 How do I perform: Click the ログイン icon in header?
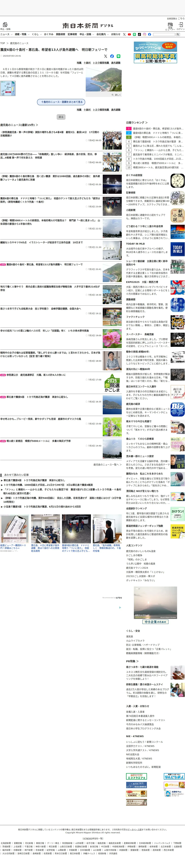181,25
